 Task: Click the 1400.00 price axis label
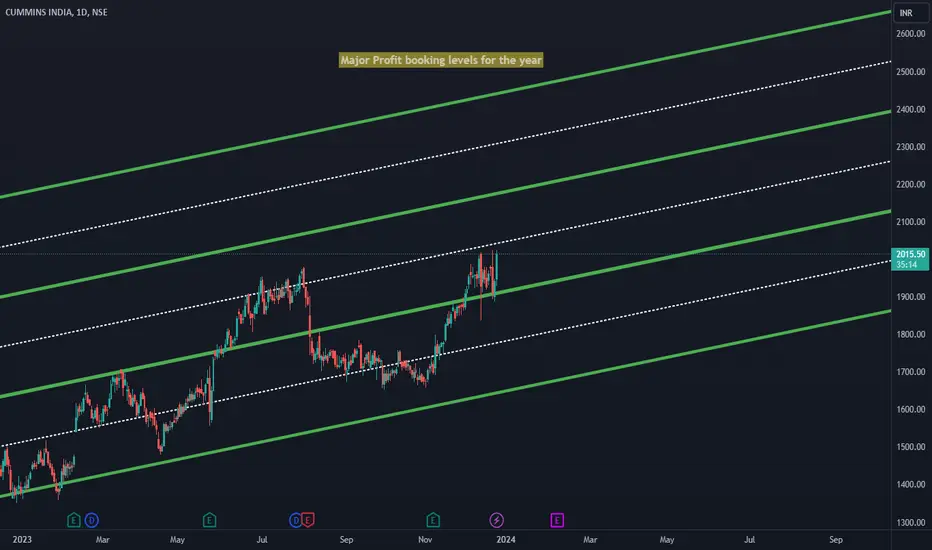pyautogui.click(x=911, y=484)
